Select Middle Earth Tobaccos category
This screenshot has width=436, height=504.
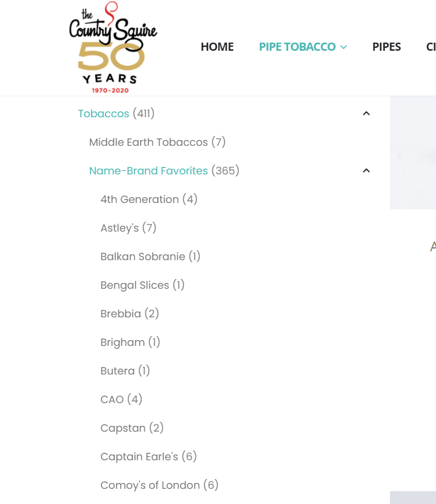coord(149,142)
